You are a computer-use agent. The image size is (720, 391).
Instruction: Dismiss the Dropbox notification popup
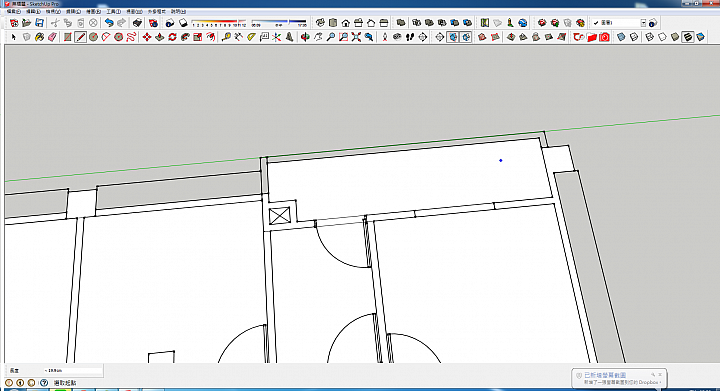(660, 374)
